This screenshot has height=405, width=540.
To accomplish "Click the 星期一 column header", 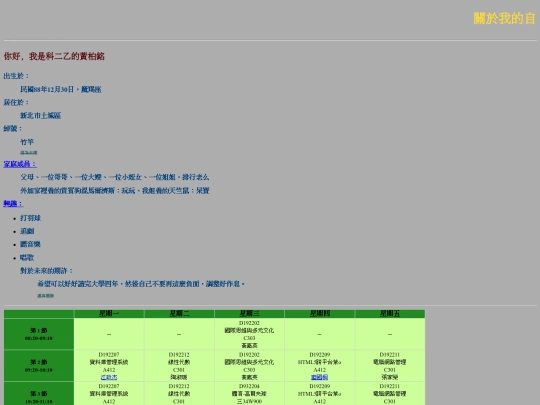I will click(109, 313).
